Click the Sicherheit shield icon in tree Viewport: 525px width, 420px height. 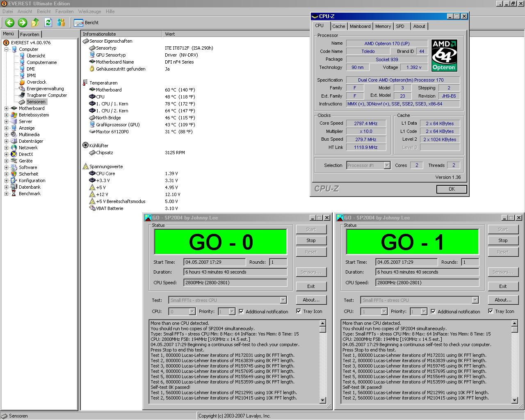(14, 174)
